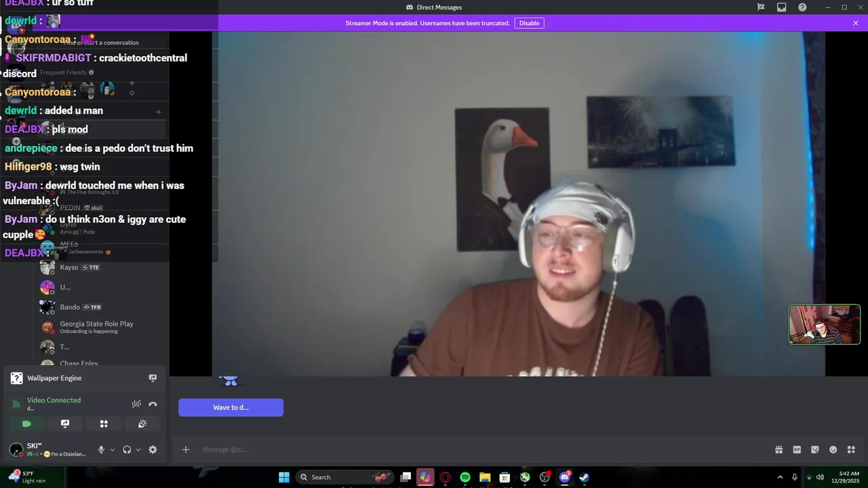The height and width of the screenshot is (488, 868).
Task: Open Discord User Settings gear
Action: (153, 449)
